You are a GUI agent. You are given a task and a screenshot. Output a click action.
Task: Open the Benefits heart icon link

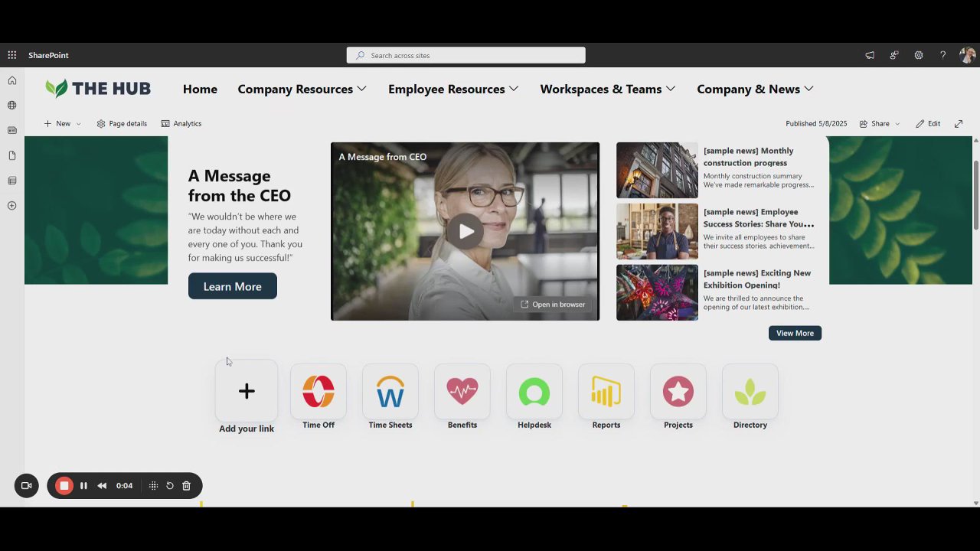462,391
